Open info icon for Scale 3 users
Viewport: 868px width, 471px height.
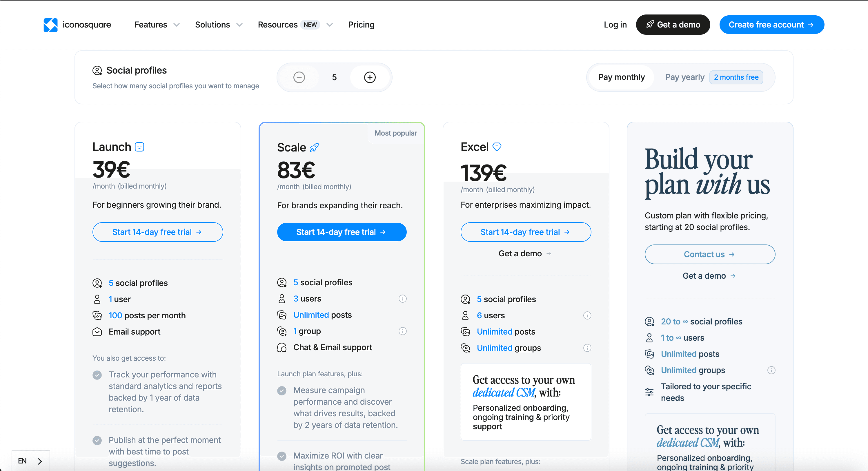tap(402, 299)
